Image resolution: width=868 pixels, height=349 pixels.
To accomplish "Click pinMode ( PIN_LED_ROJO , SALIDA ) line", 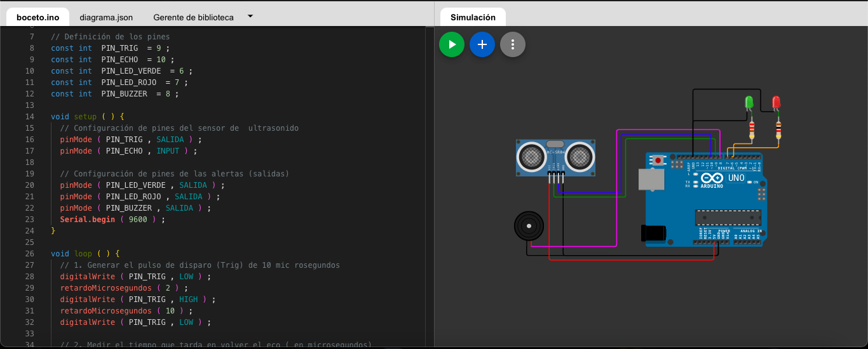I will (x=140, y=197).
